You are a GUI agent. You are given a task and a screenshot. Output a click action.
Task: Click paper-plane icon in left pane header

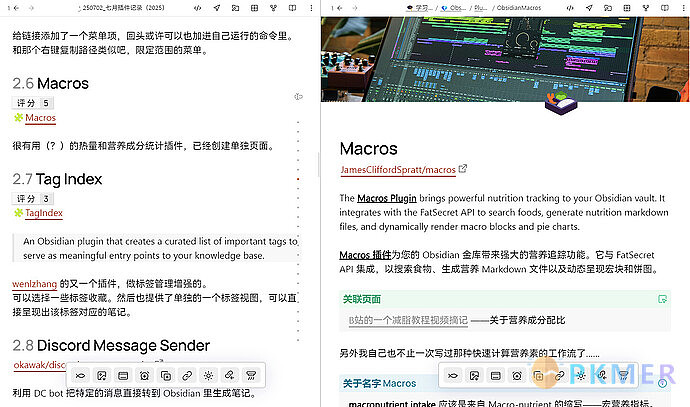click(x=217, y=8)
